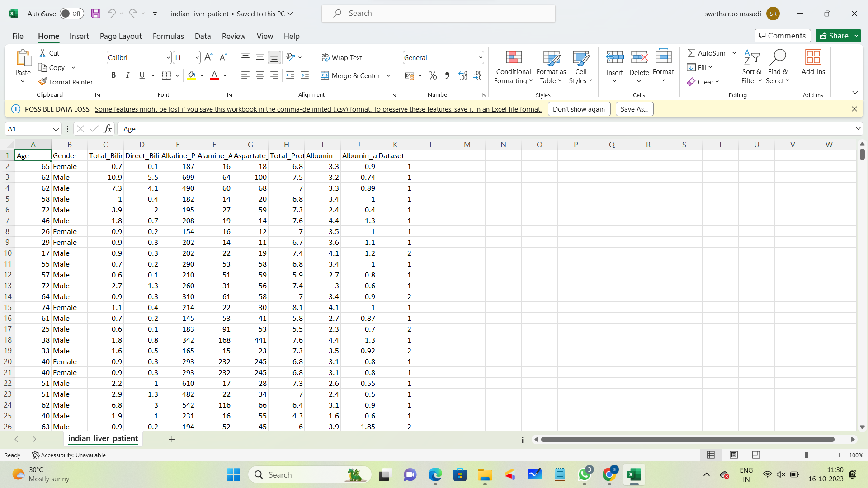Open the Data ribbon tab
The height and width of the screenshot is (488, 868).
203,36
